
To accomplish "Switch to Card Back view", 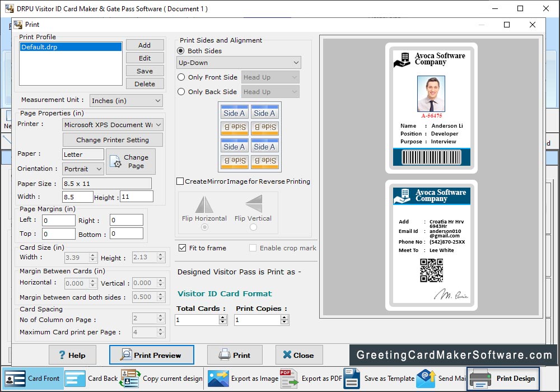I will click(x=91, y=379).
